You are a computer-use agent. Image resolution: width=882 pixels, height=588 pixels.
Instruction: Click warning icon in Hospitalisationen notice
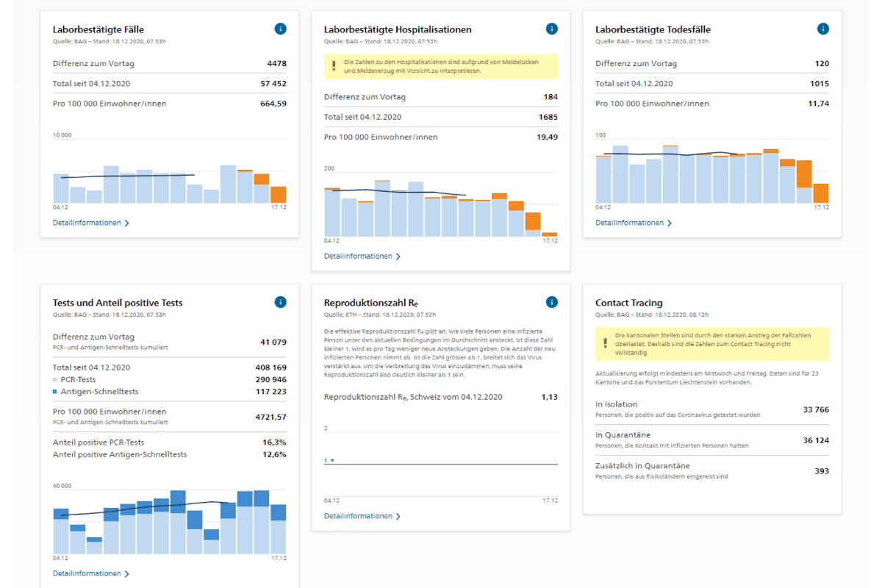334,66
